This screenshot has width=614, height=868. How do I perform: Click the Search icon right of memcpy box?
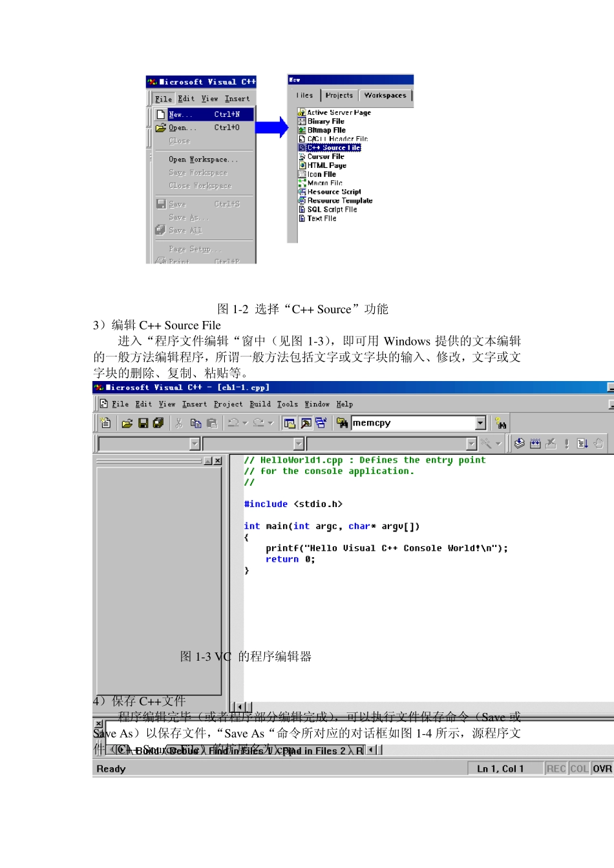coord(500,423)
